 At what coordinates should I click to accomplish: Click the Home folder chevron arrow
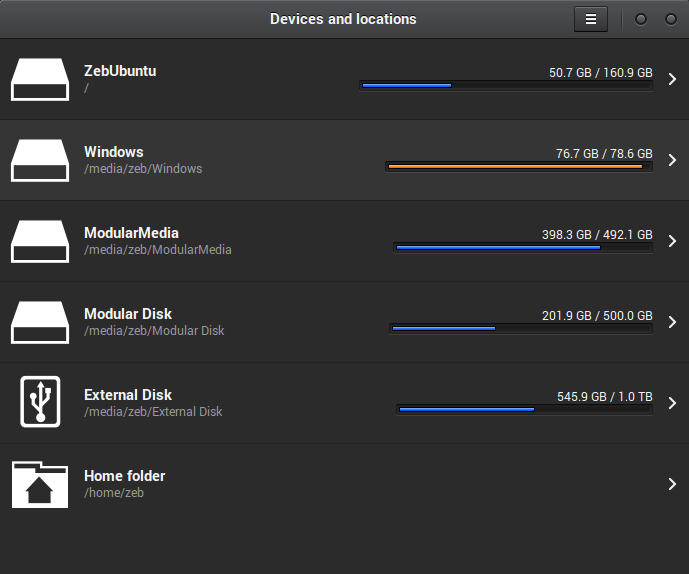672,484
